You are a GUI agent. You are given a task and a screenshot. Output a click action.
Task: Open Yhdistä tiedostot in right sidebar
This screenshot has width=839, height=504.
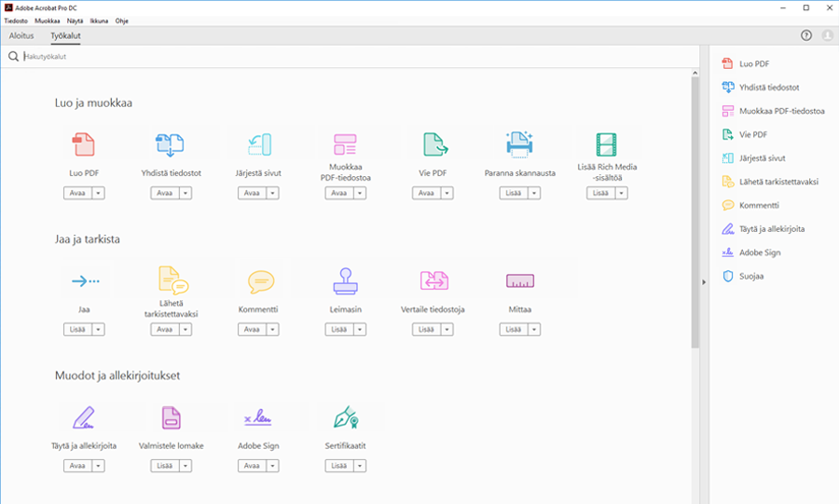coord(761,88)
